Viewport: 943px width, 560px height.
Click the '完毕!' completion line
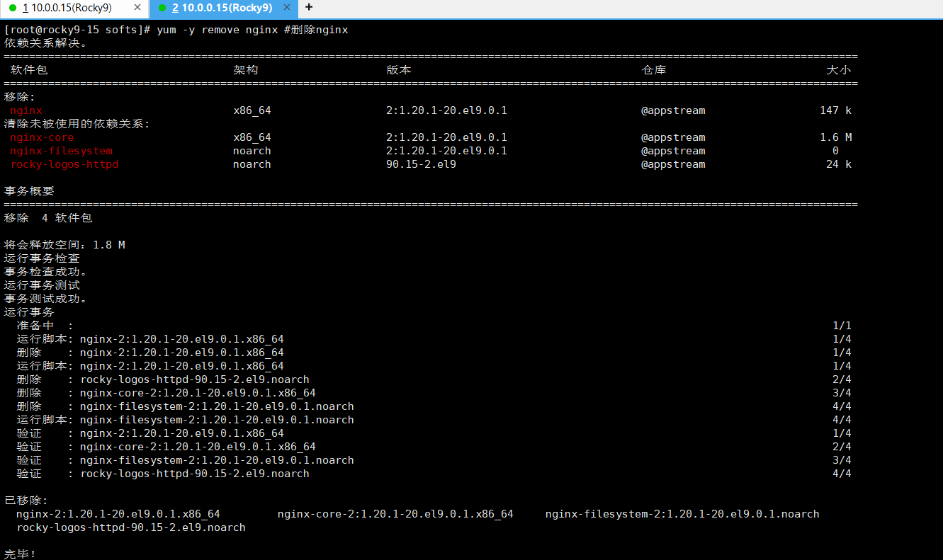point(20,554)
